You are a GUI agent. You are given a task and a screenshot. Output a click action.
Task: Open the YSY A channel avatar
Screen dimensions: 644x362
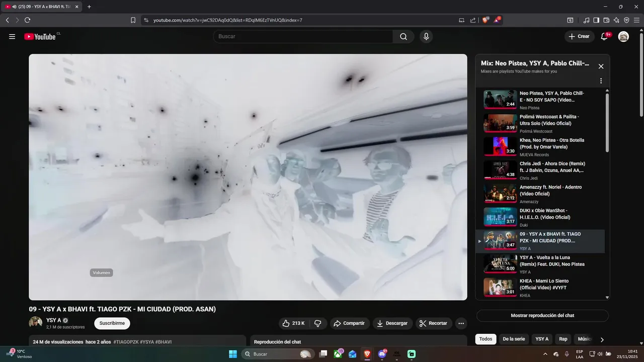click(x=36, y=323)
